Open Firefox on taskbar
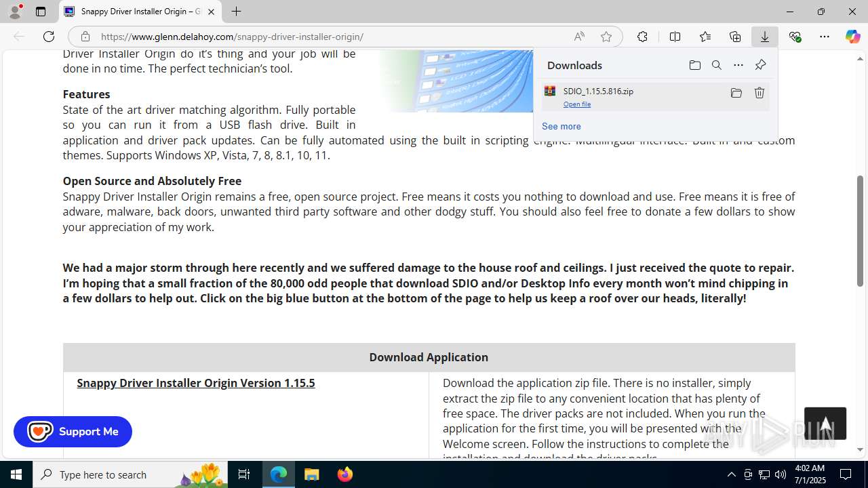Viewport: 868px width, 488px height. pos(344,474)
